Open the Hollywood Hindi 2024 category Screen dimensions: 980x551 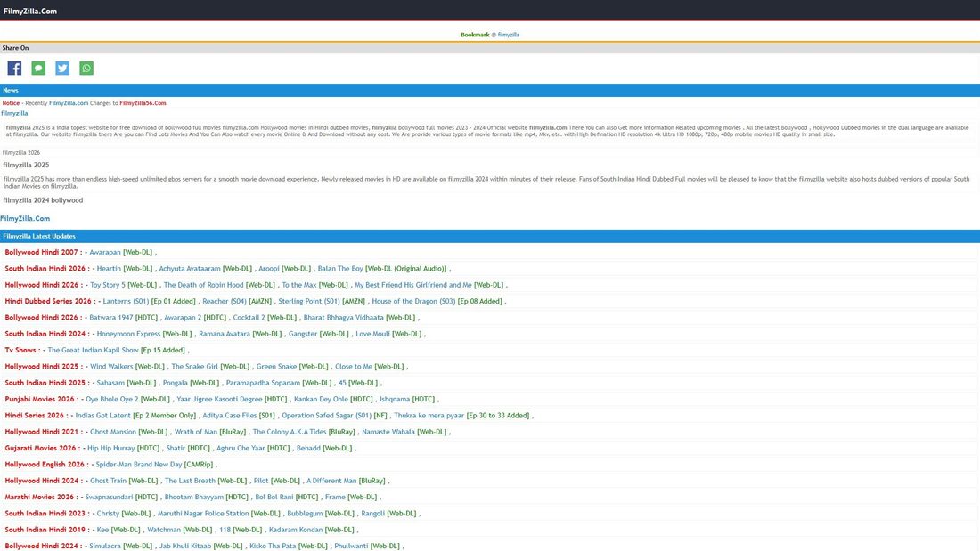[x=42, y=481]
